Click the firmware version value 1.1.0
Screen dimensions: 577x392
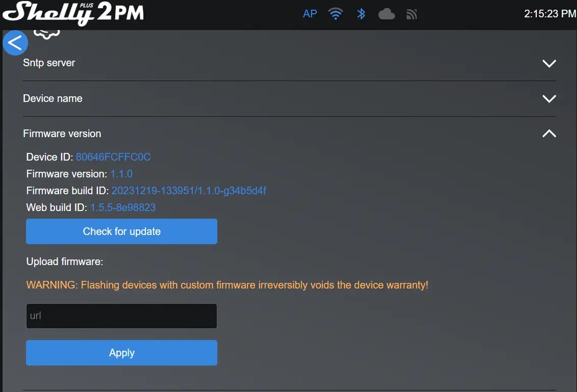click(x=121, y=174)
